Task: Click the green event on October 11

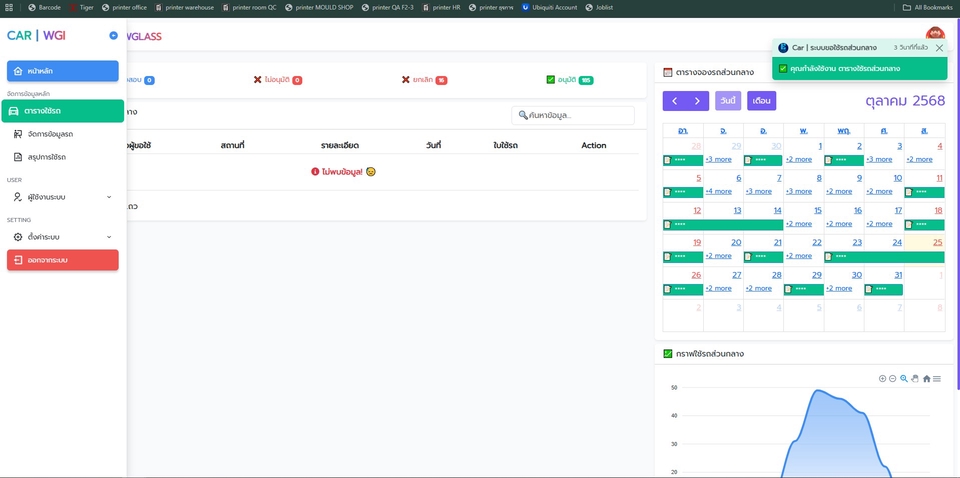Action: [x=924, y=192]
